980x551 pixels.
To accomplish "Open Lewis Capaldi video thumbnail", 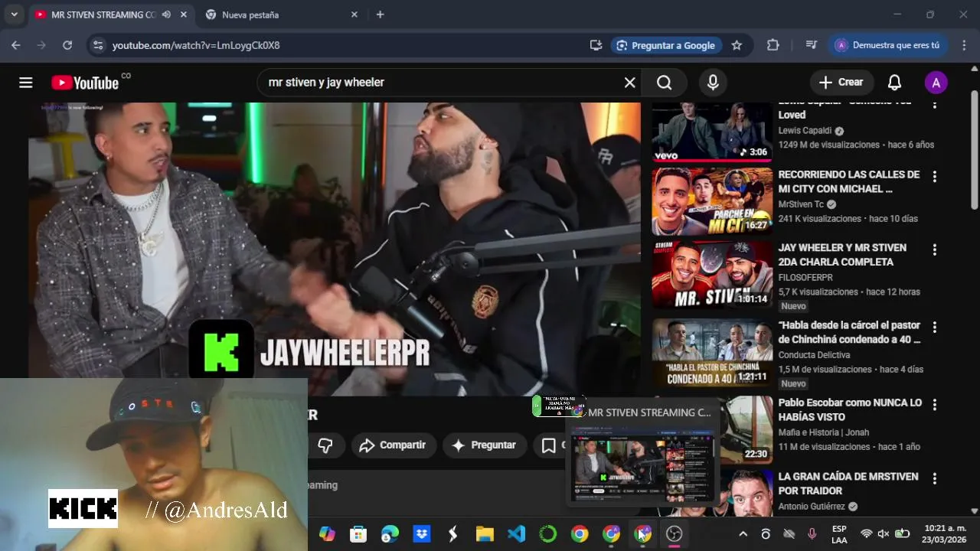I will [x=712, y=132].
